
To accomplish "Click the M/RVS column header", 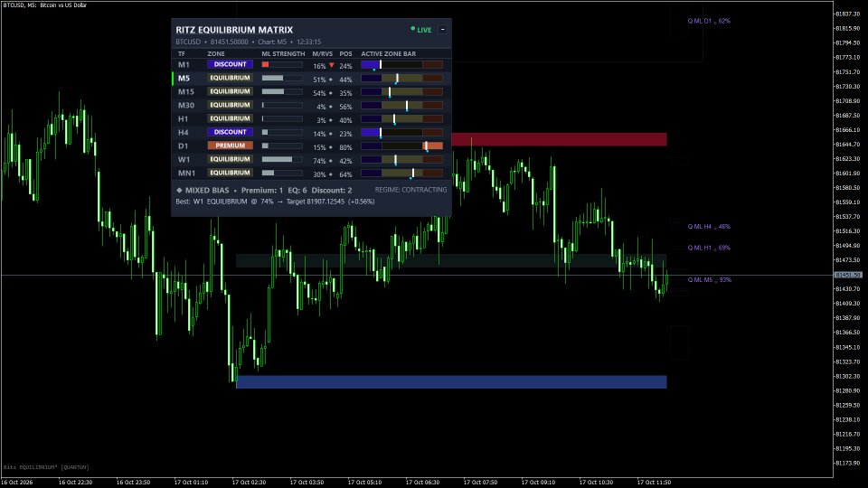I will point(323,53).
